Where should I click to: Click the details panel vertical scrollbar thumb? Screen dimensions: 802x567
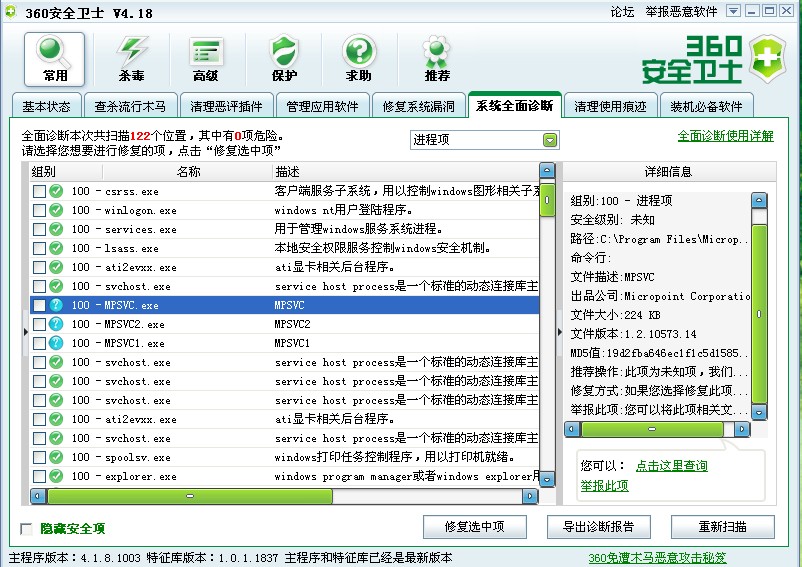click(759, 314)
